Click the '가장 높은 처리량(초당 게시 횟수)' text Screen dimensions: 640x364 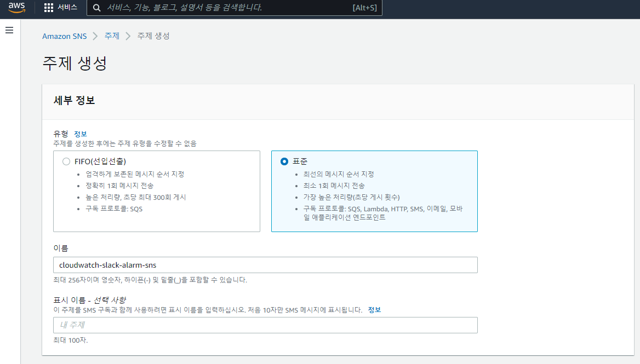351,197
